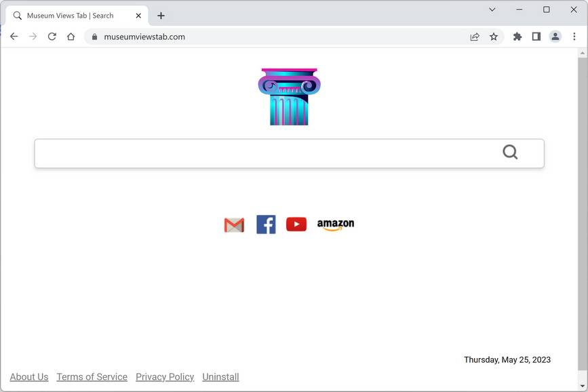
Task: Open the Terms of Service link
Action: point(92,376)
